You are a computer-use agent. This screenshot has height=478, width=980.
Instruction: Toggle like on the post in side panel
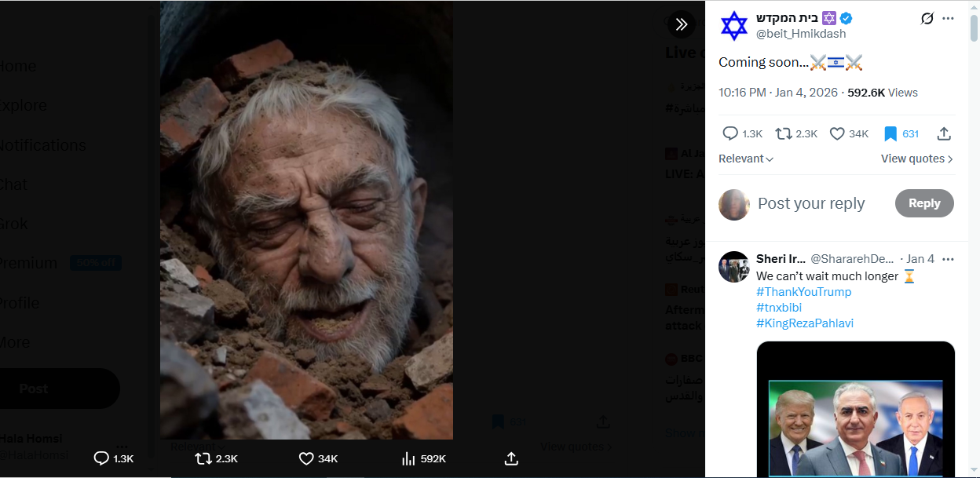click(x=837, y=133)
